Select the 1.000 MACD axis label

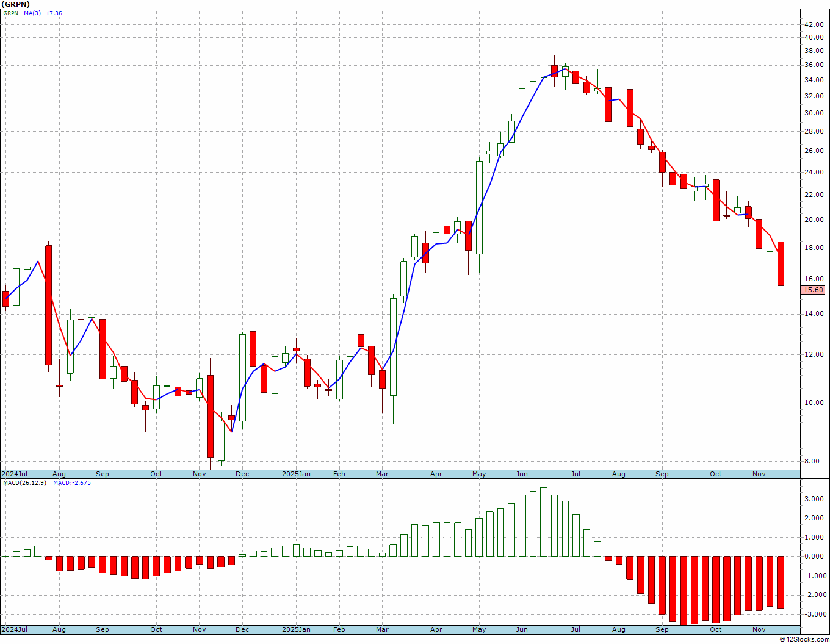point(815,537)
